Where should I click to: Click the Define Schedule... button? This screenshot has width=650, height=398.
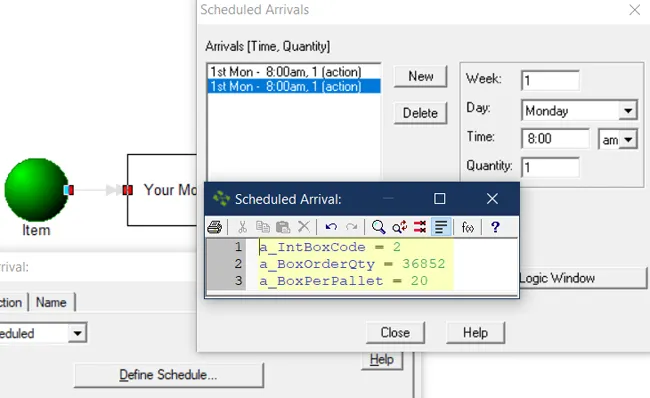(x=168, y=375)
